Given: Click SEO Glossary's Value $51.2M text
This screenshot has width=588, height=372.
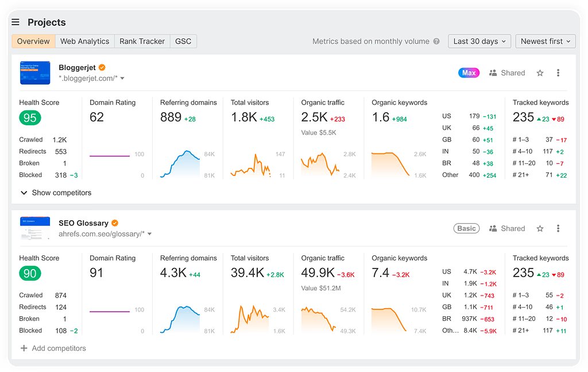Looking at the screenshot, I should 321,288.
